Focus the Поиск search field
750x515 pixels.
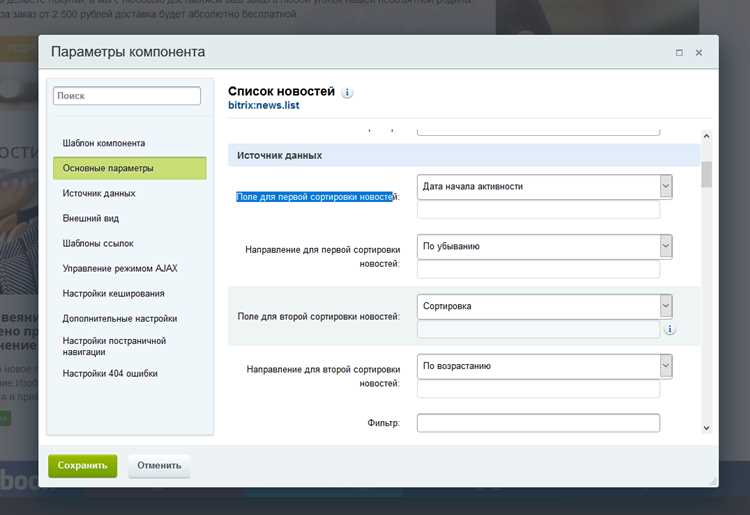tap(127, 96)
